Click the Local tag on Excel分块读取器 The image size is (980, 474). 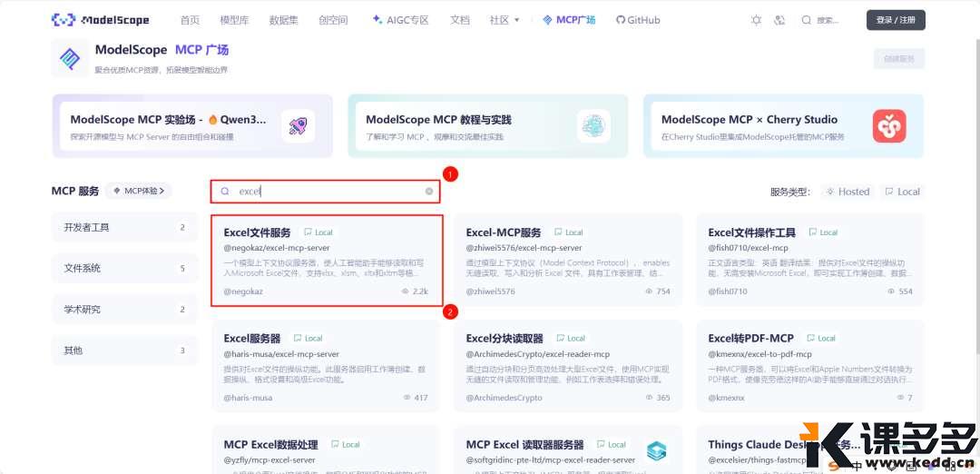(571, 339)
